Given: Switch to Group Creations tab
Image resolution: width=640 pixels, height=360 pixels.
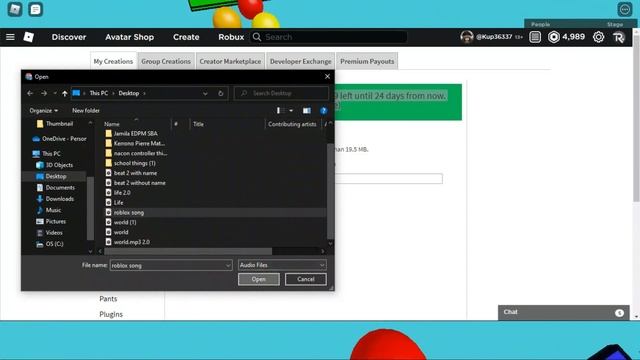Looking at the screenshot, I should (x=166, y=61).
